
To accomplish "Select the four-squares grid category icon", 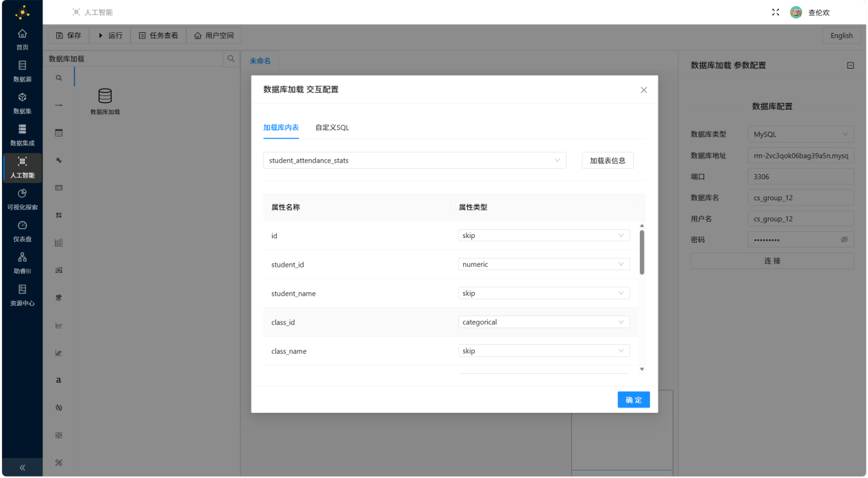I will [59, 215].
